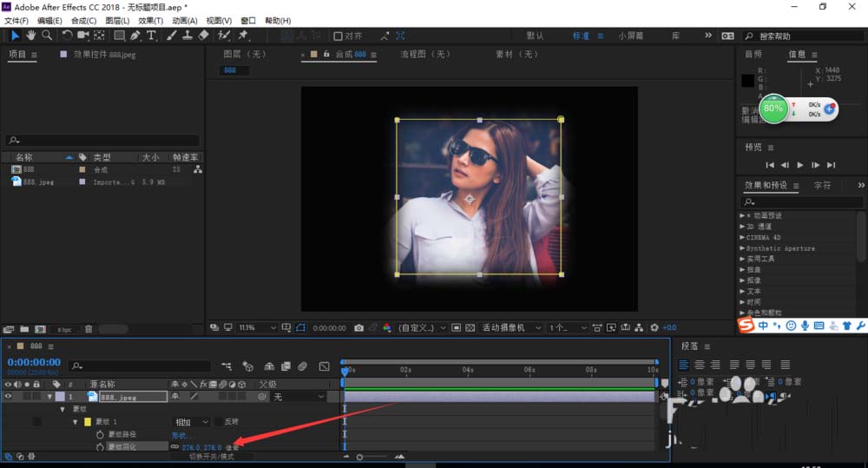Select the Zoom magnifier tool
868x468 pixels.
click(46, 36)
